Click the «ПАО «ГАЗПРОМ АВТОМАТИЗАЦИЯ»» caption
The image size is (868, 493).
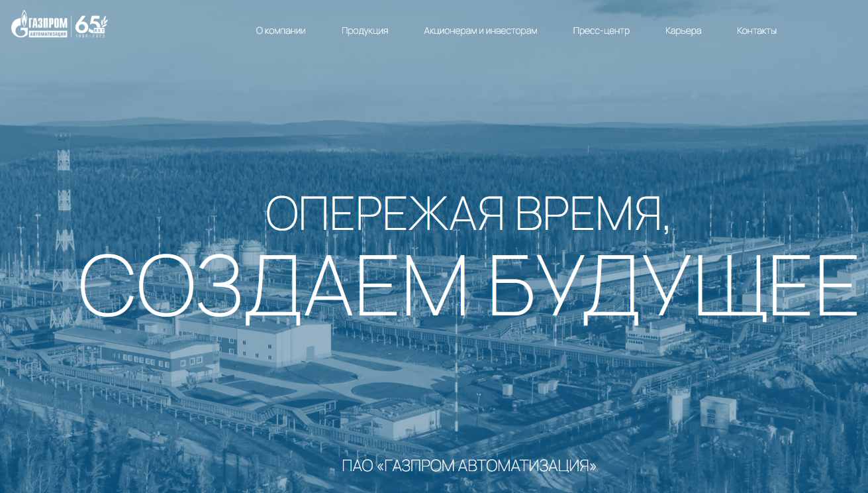pyautogui.click(x=469, y=466)
